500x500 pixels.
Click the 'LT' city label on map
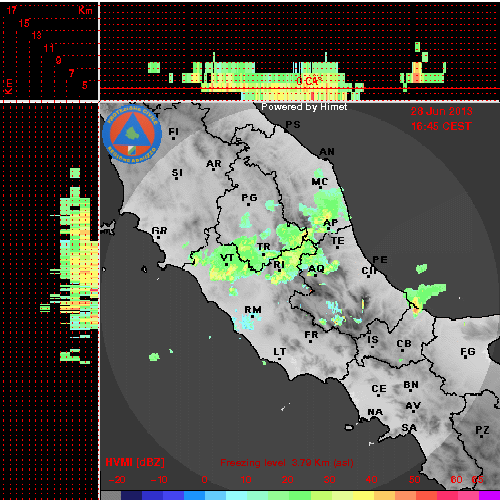pos(280,352)
